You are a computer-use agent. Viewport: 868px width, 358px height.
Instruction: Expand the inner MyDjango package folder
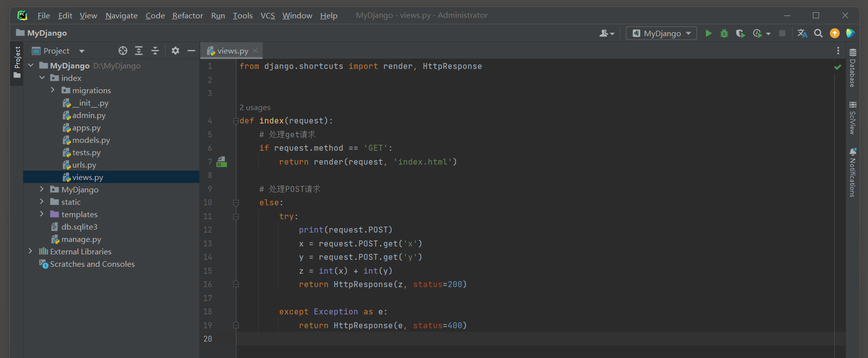pyautogui.click(x=42, y=189)
